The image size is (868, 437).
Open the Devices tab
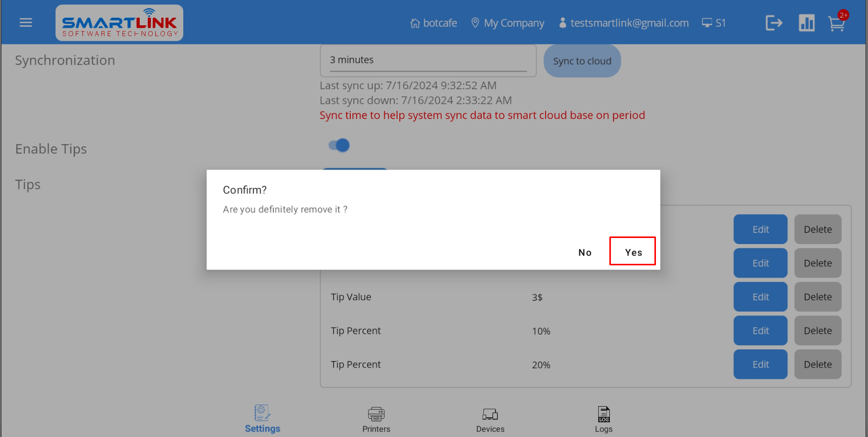click(x=490, y=419)
